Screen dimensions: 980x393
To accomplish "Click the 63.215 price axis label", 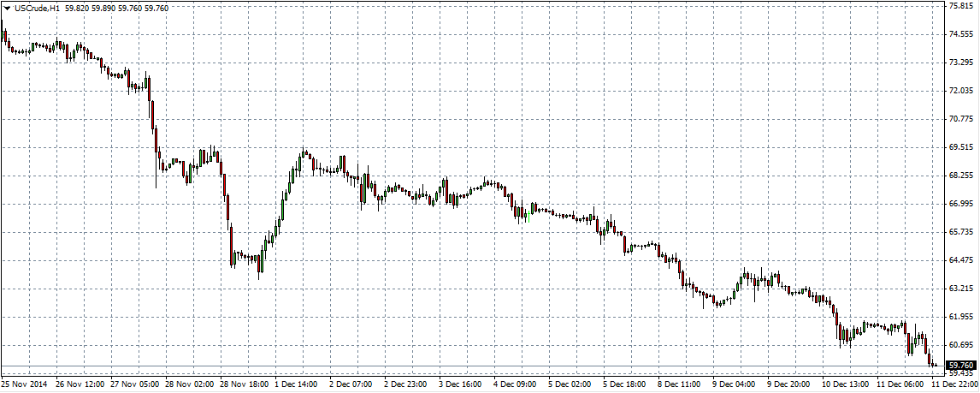I will point(961,289).
